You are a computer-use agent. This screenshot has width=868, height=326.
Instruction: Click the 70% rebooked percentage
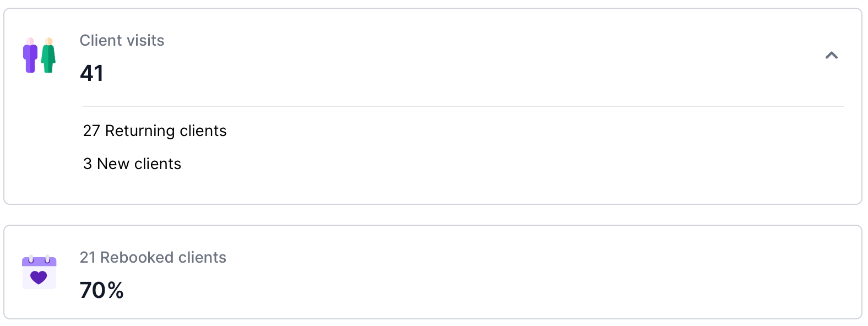pos(102,290)
